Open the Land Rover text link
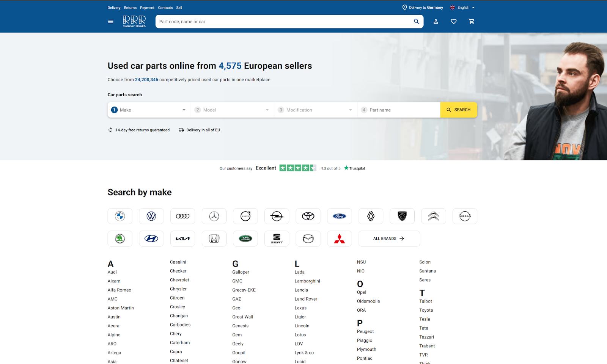The height and width of the screenshot is (364, 607). pyautogui.click(x=306, y=299)
